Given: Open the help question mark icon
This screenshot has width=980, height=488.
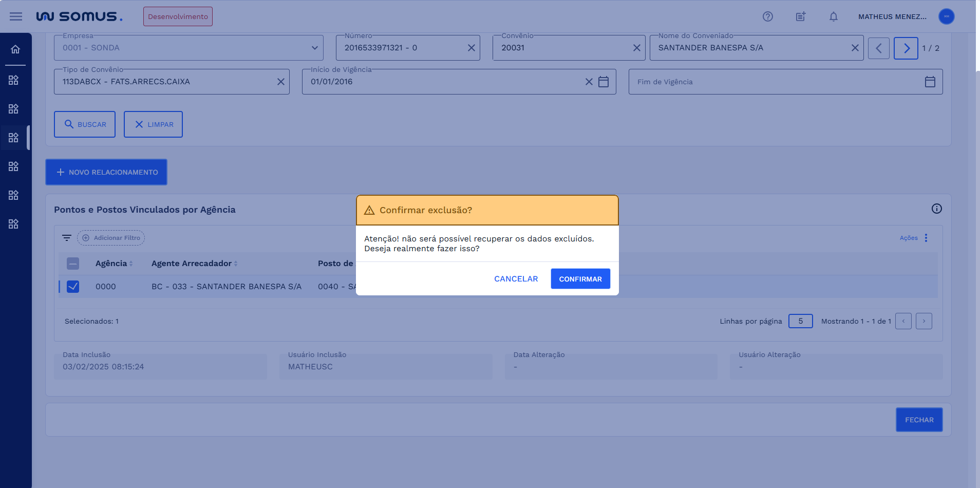Looking at the screenshot, I should tap(767, 16).
